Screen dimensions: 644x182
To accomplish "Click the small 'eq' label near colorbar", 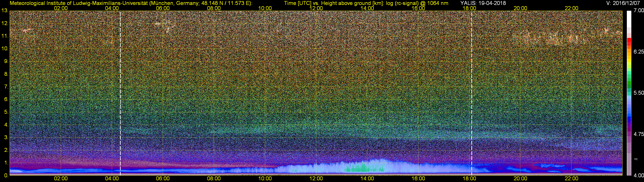I will coord(636,159).
